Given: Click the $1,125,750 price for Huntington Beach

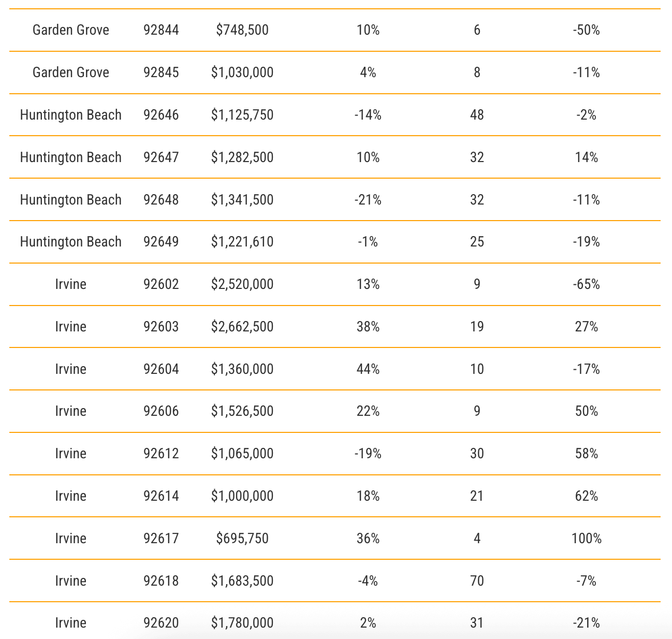Looking at the screenshot, I should [x=242, y=115].
